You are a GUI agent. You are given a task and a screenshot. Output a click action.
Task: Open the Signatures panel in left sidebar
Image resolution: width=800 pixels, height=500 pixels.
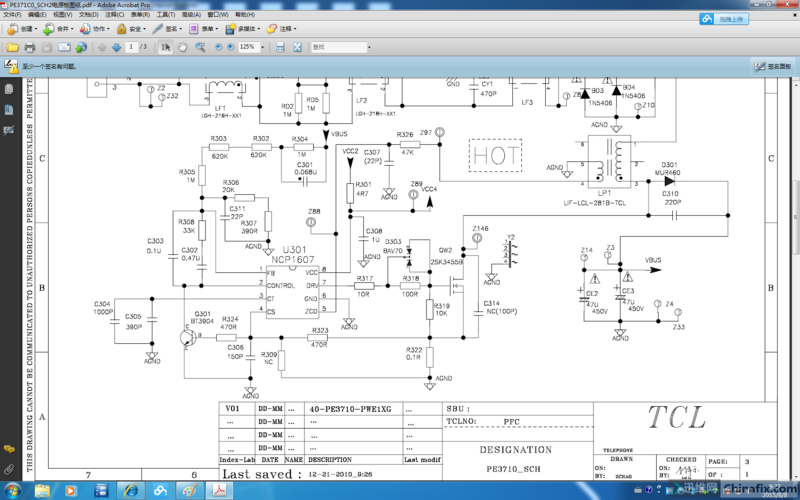point(9,131)
